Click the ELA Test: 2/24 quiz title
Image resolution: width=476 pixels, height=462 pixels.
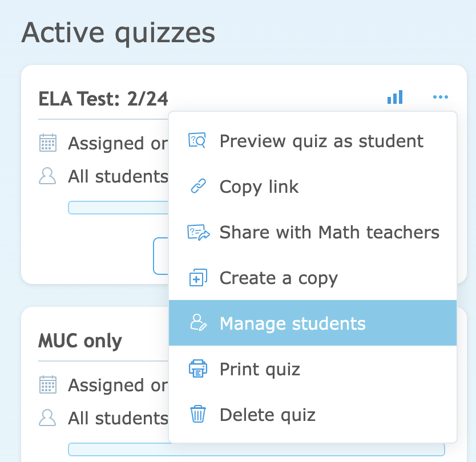point(103,99)
